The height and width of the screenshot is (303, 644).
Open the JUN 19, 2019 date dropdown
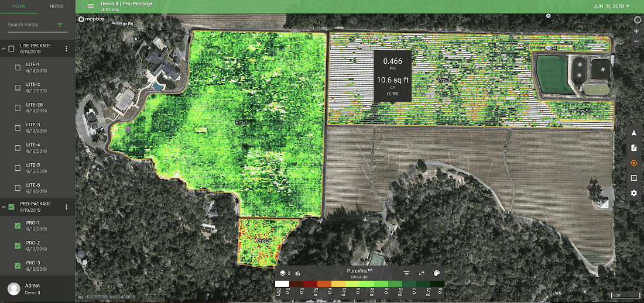point(611,6)
